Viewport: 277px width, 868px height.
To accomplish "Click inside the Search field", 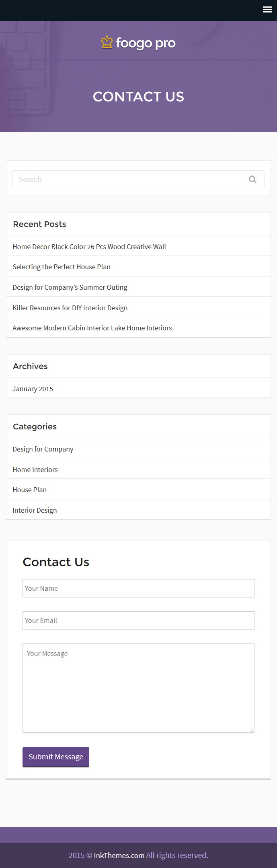I will pos(138,179).
